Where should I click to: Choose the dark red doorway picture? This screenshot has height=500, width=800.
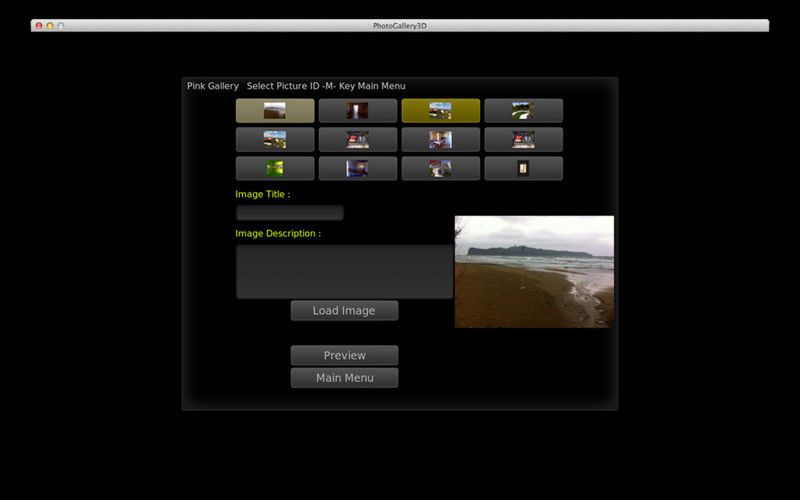358,111
